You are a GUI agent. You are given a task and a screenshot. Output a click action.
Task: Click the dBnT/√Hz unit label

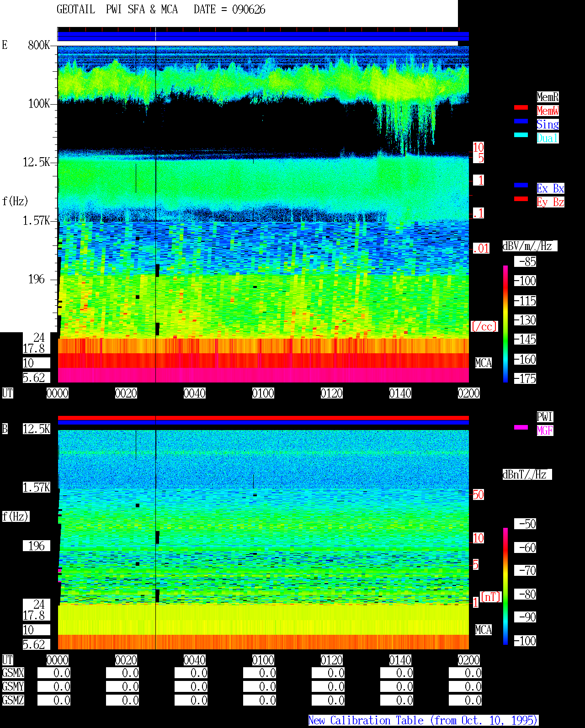tap(527, 474)
